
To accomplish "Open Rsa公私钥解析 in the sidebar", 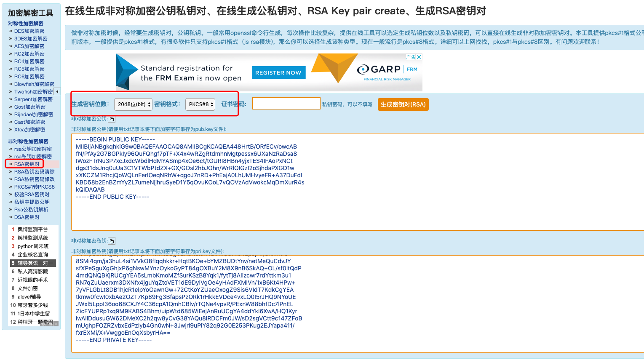I will [32, 210].
